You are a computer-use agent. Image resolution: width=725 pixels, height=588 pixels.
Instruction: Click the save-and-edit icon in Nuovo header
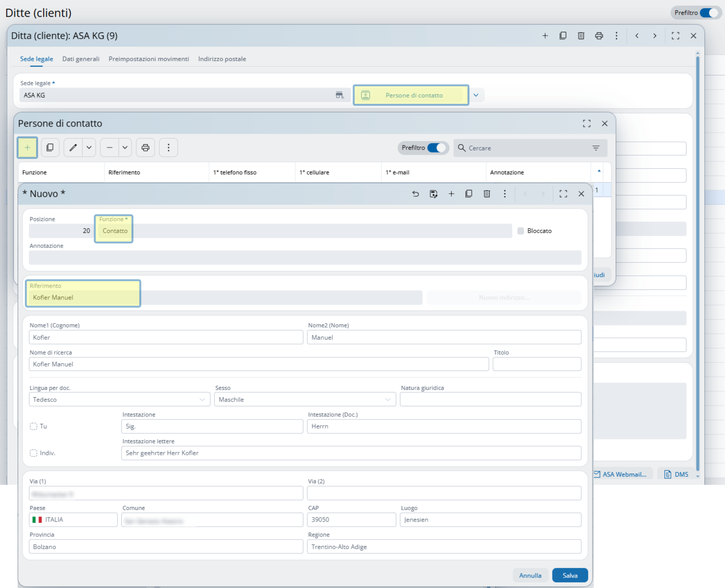coord(433,194)
